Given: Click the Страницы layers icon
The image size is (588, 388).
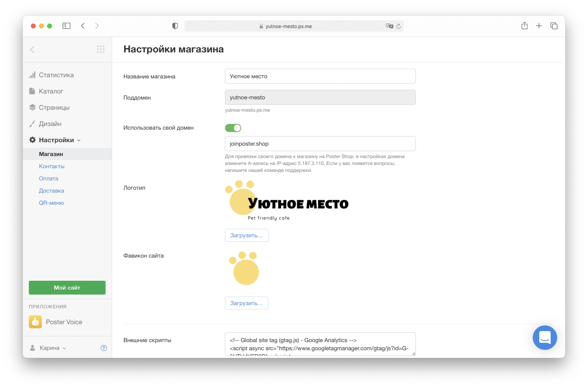Looking at the screenshot, I should (x=32, y=107).
